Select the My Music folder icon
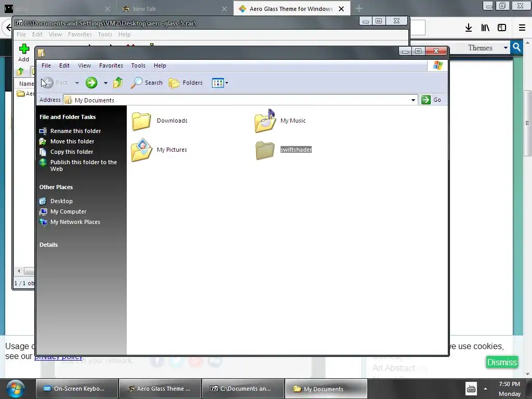The height and width of the screenshot is (399, 532). pos(265,121)
